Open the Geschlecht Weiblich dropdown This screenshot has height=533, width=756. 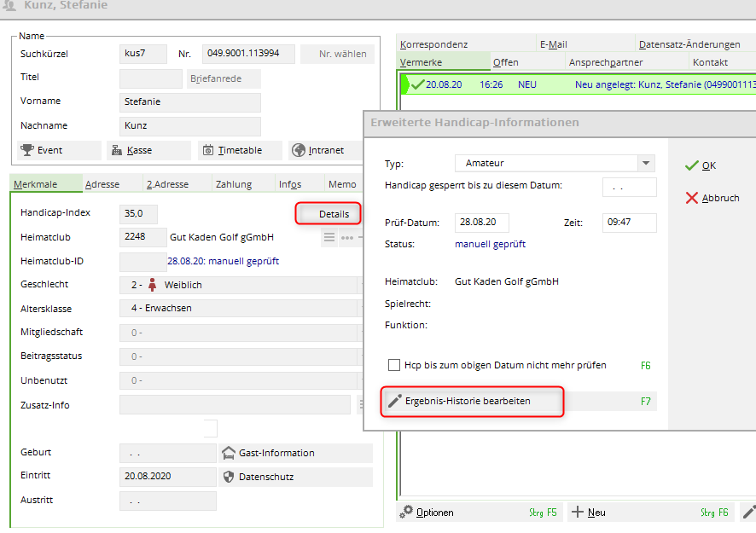pyautogui.click(x=239, y=285)
